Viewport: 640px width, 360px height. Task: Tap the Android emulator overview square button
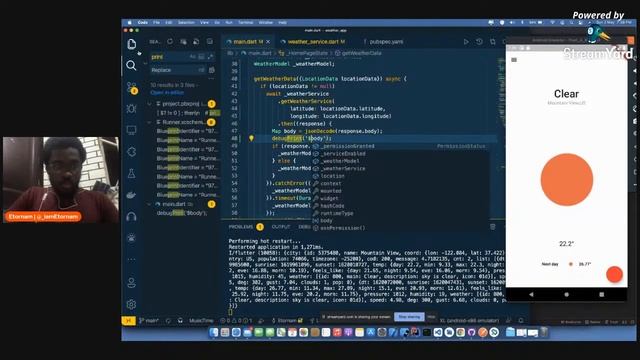(x=602, y=294)
